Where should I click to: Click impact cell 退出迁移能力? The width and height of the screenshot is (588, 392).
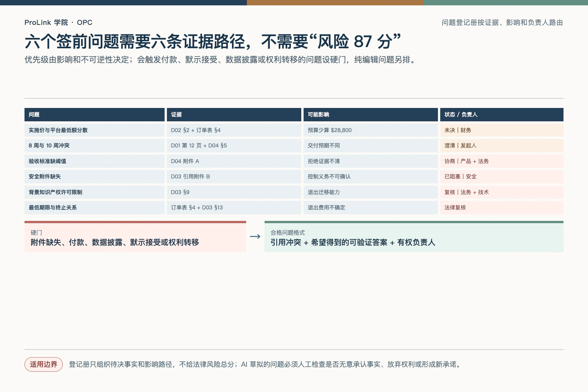coord(371,192)
